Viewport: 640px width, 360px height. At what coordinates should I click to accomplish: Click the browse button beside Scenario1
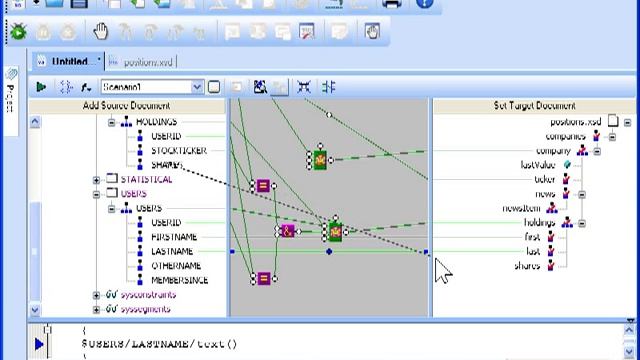(x=214, y=87)
